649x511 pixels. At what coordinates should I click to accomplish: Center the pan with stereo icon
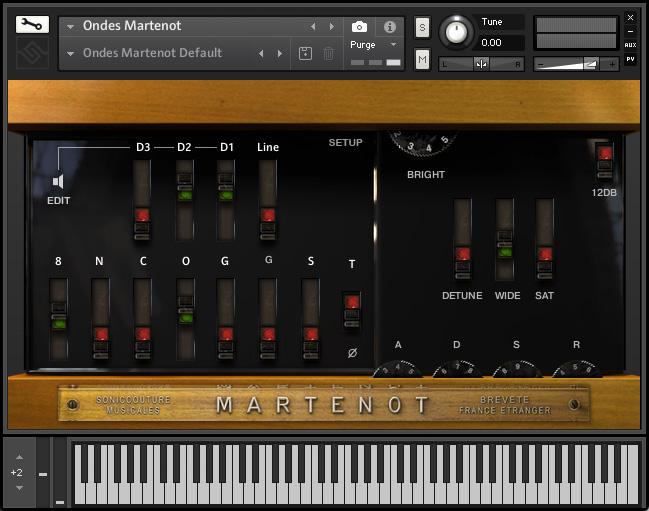click(481, 64)
